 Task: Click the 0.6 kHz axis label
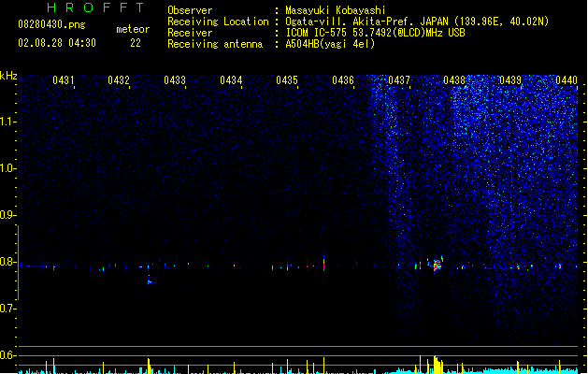click(7, 355)
